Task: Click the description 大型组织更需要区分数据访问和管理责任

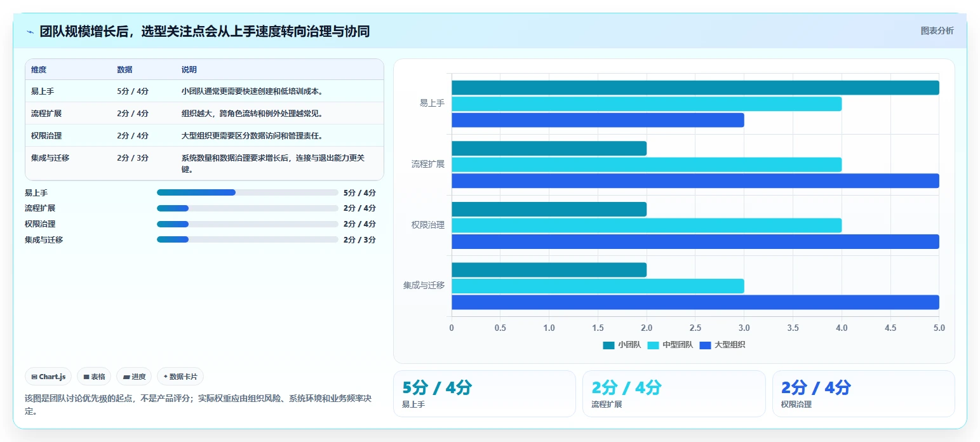Action: click(x=253, y=136)
